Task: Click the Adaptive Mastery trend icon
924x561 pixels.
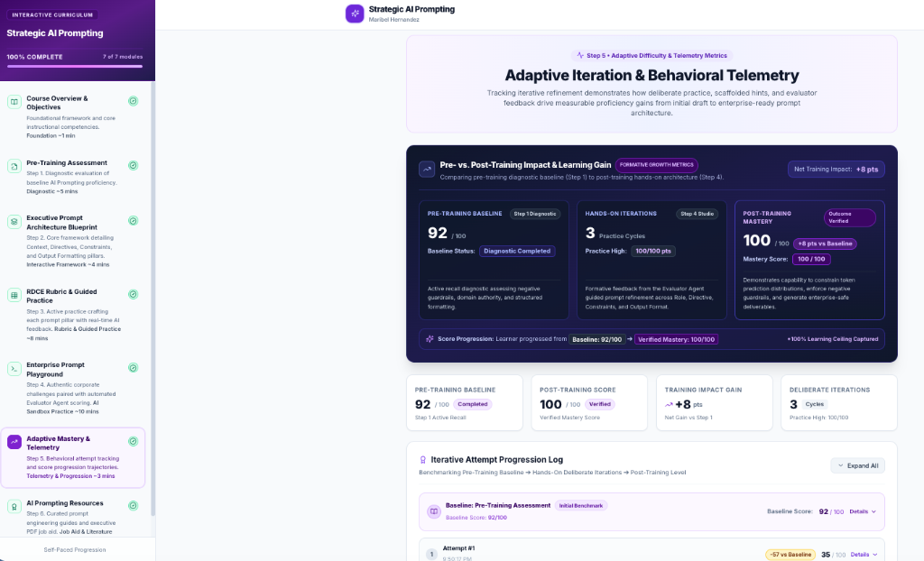Action: [14, 441]
